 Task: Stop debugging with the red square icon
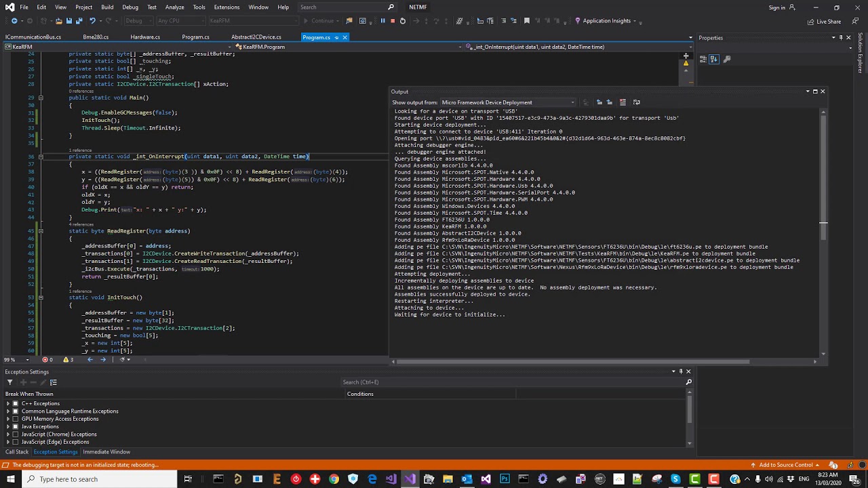392,21
